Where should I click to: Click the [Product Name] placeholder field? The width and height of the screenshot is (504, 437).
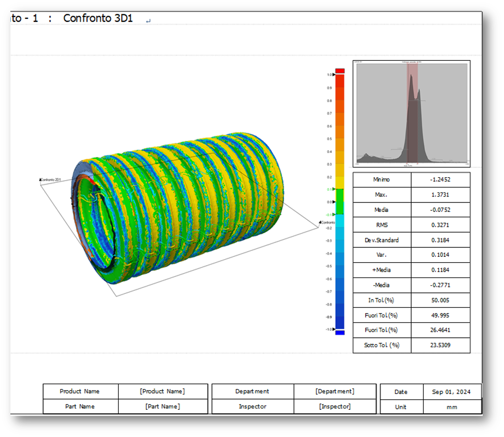pos(163,392)
